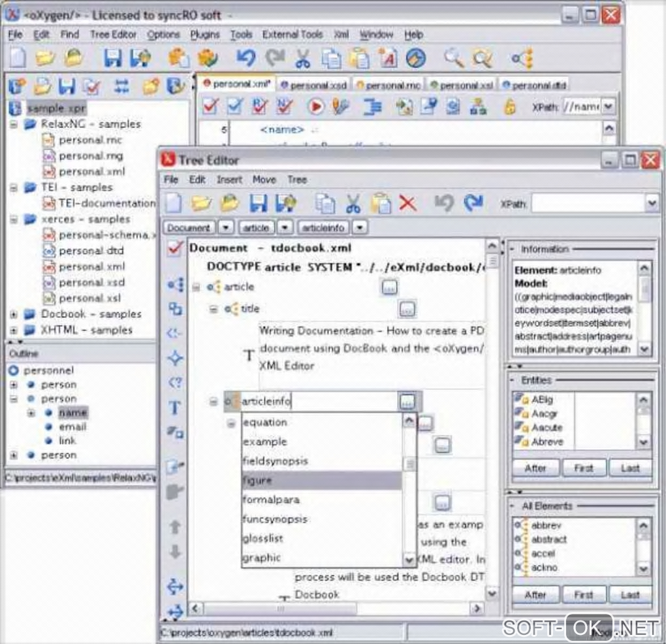666x644 pixels.
Task: Click the first red checkmark validate icon
Action: [210, 106]
